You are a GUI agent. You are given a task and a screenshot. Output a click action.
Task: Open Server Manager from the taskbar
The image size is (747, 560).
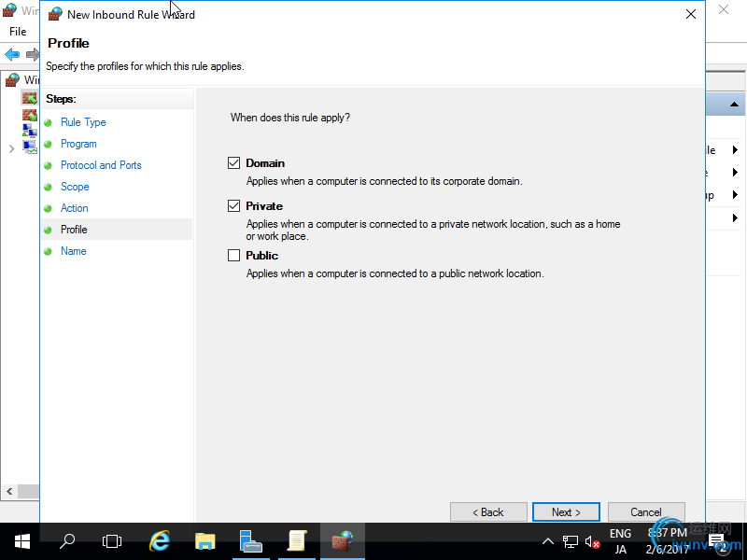point(250,541)
